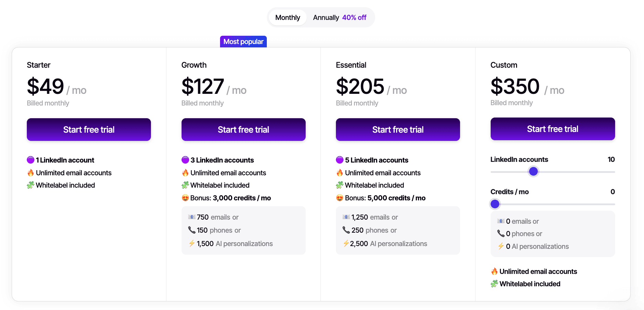This screenshot has width=644, height=310.
Task: Expand the Growth plan credits breakdown box
Action: (x=243, y=230)
